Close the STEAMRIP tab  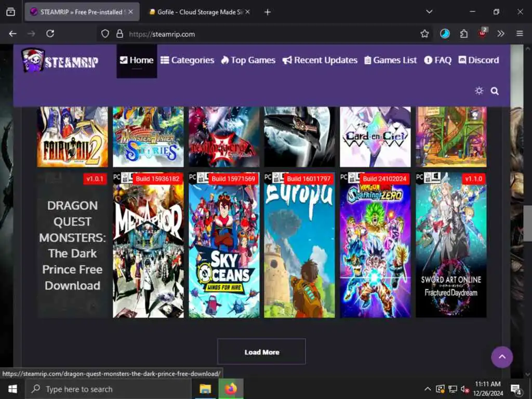130,12
